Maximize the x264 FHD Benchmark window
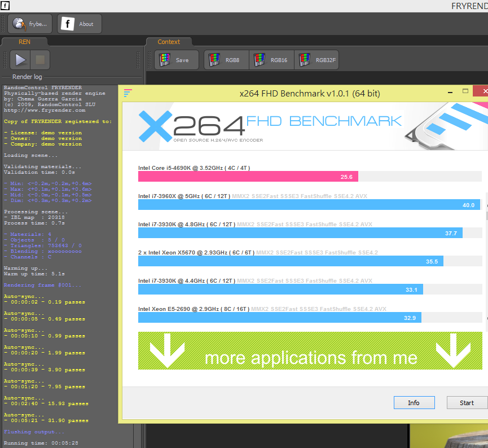Image resolution: width=488 pixels, height=448 pixels. [465, 91]
